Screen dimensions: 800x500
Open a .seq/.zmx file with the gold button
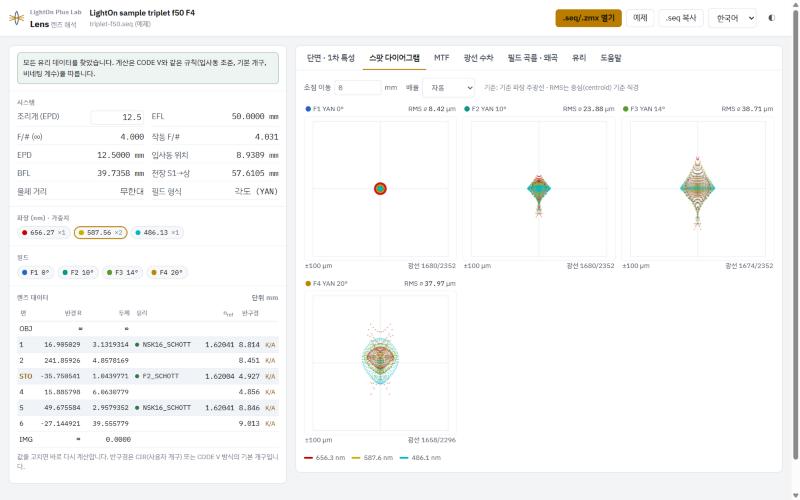click(588, 18)
